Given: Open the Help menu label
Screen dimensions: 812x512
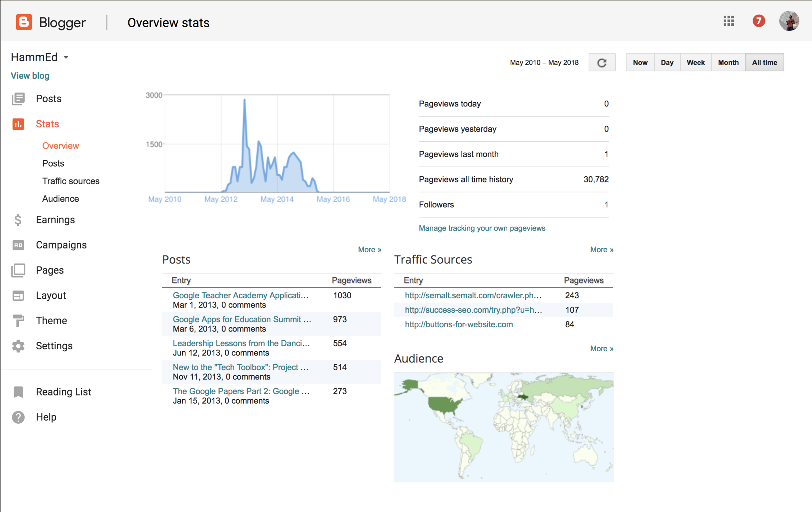Looking at the screenshot, I should pyautogui.click(x=46, y=417).
